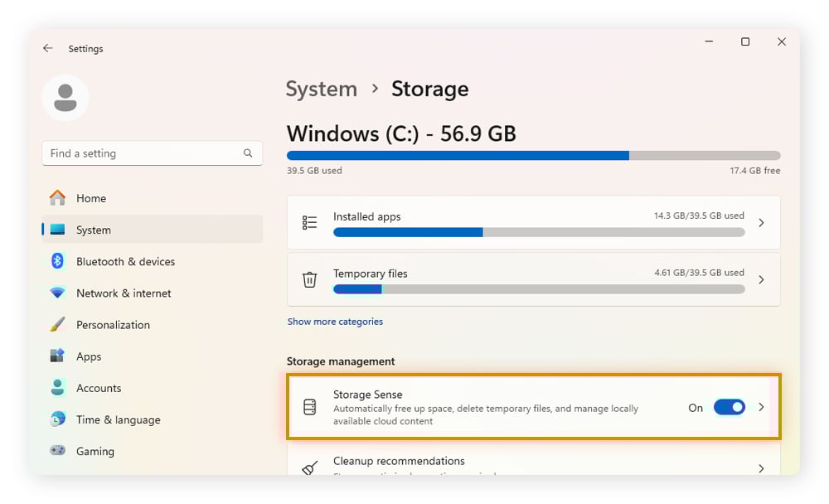Viewport: 829px width, 504px height.
Task: Click the Network & internet Wi-Fi icon
Action: (x=57, y=293)
